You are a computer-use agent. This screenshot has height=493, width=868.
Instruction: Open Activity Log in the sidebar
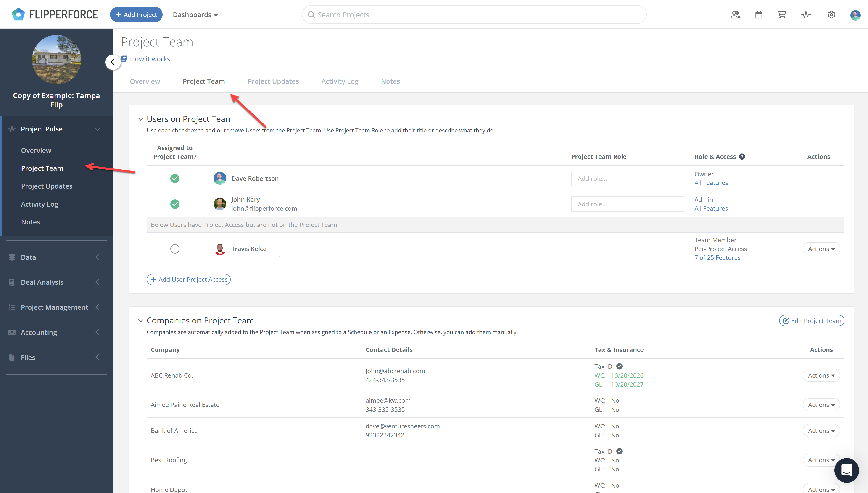point(40,204)
